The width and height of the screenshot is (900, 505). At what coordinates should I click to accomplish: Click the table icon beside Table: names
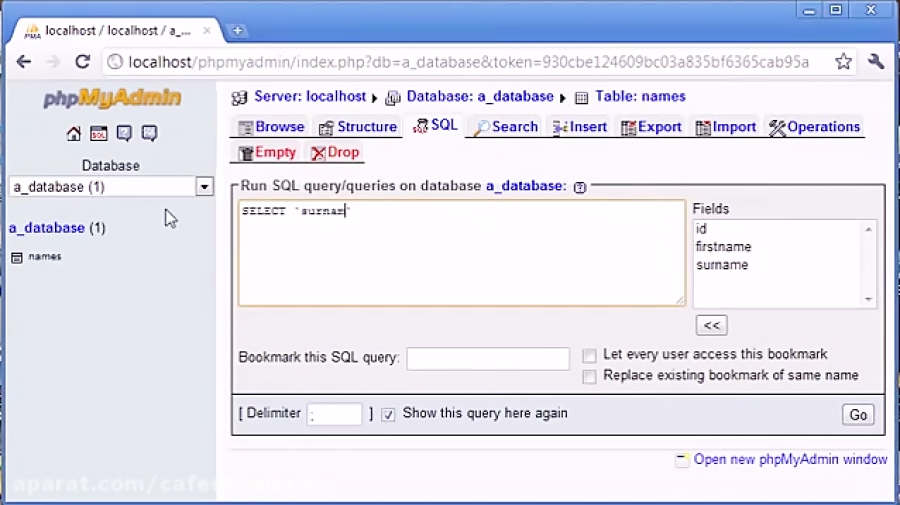tap(581, 98)
